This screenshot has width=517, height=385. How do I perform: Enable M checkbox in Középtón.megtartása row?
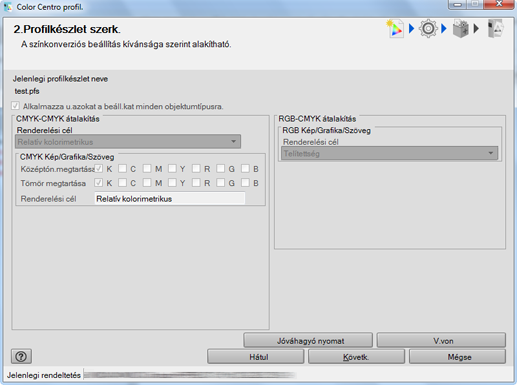click(147, 169)
